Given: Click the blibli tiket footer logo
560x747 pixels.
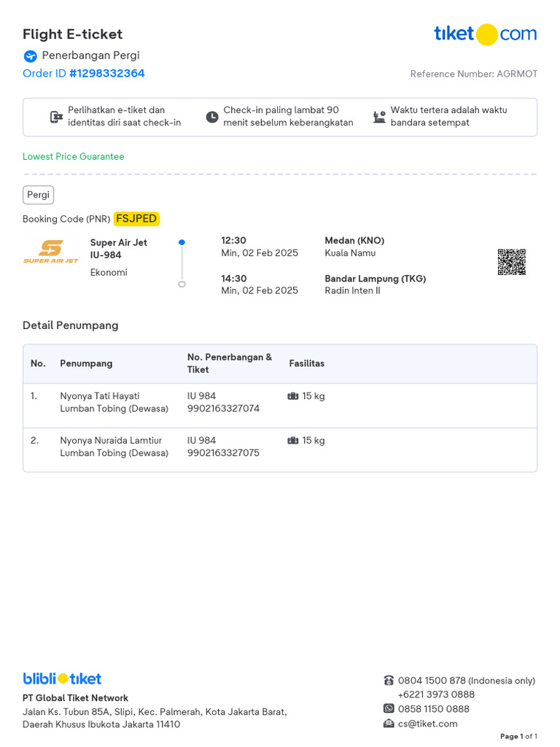Looking at the screenshot, I should pos(62,678).
